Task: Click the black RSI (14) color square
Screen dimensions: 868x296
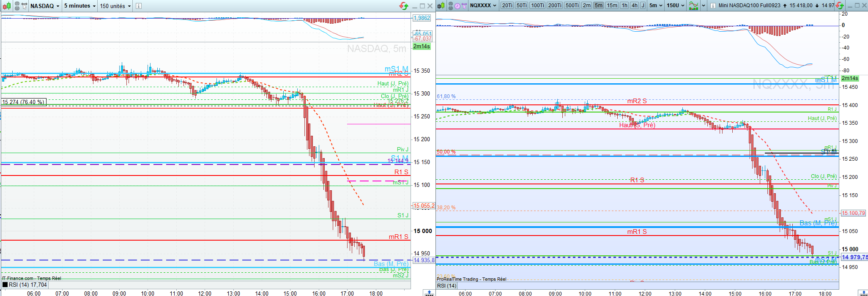Action: pyautogui.click(x=5, y=285)
